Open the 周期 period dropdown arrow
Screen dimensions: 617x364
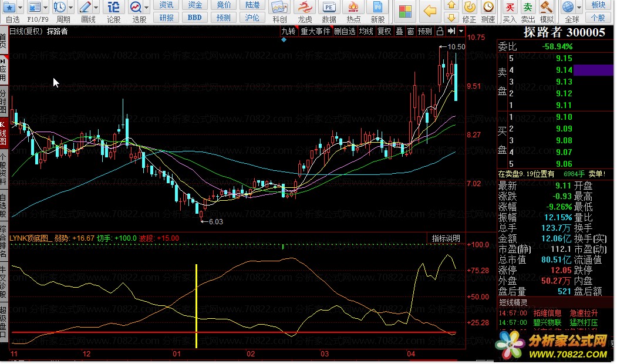pos(70,7)
